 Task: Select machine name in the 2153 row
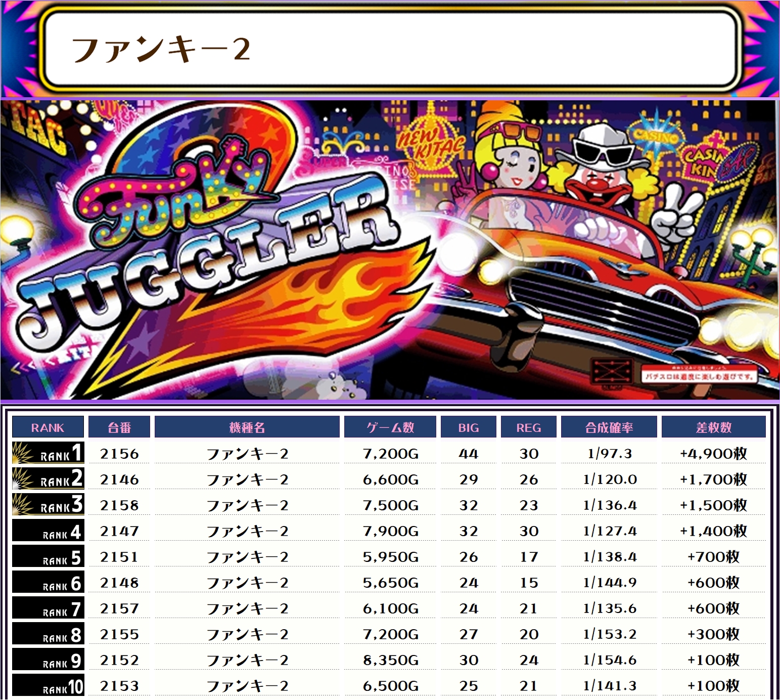coord(247,686)
